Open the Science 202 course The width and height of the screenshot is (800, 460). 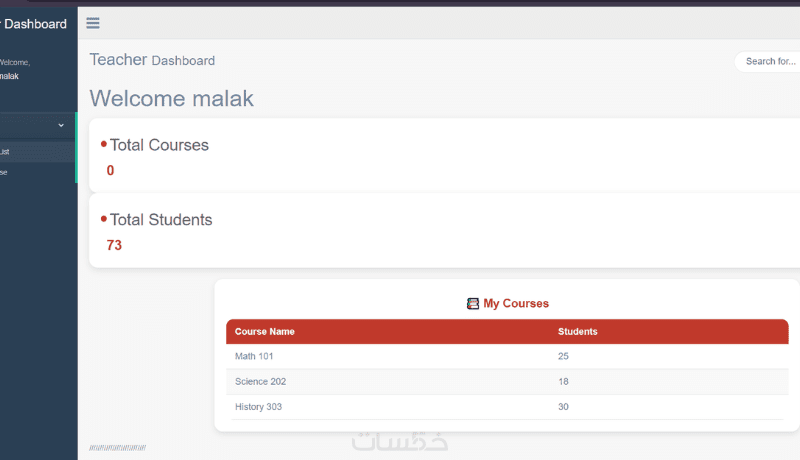point(261,381)
